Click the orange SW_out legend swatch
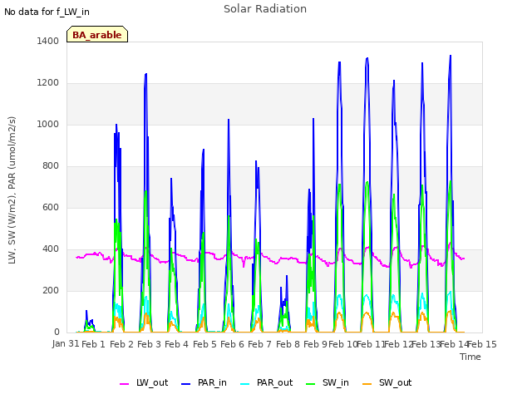 click(x=367, y=384)
